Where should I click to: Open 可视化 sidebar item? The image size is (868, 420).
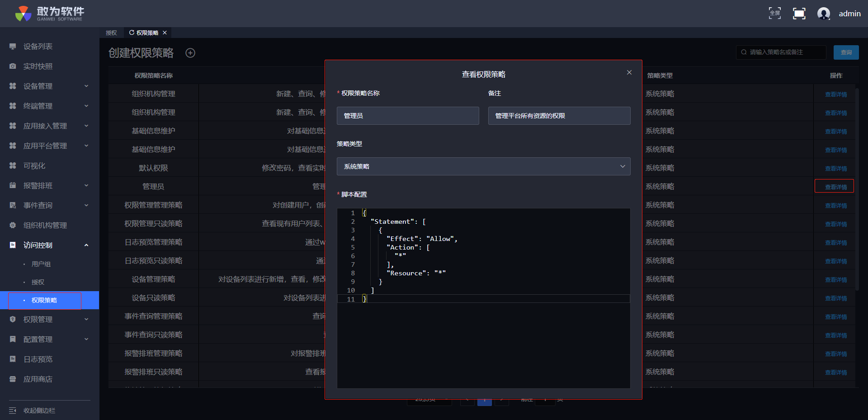pos(34,166)
